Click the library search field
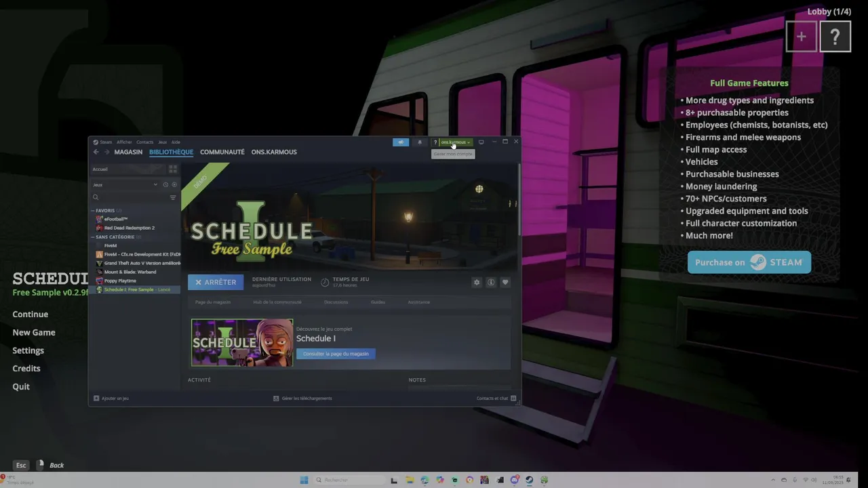 tap(129, 197)
